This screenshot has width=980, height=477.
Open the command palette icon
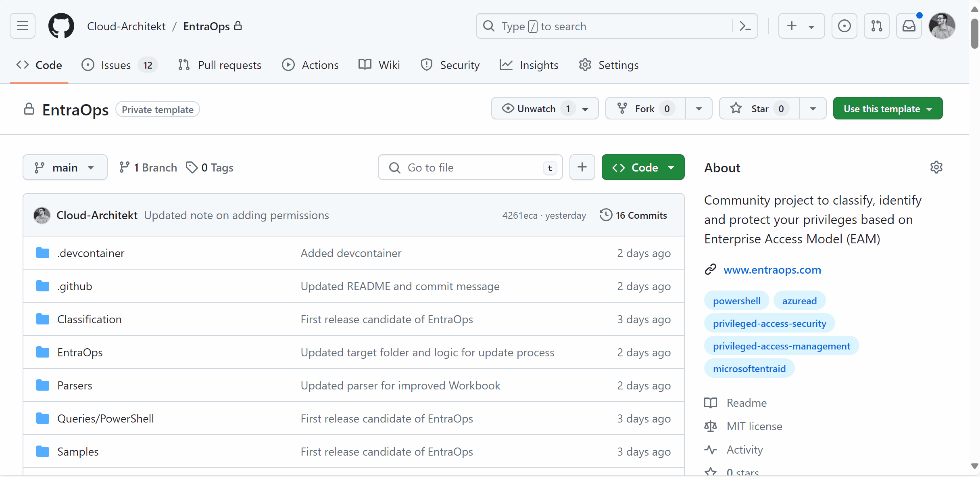pos(745,26)
